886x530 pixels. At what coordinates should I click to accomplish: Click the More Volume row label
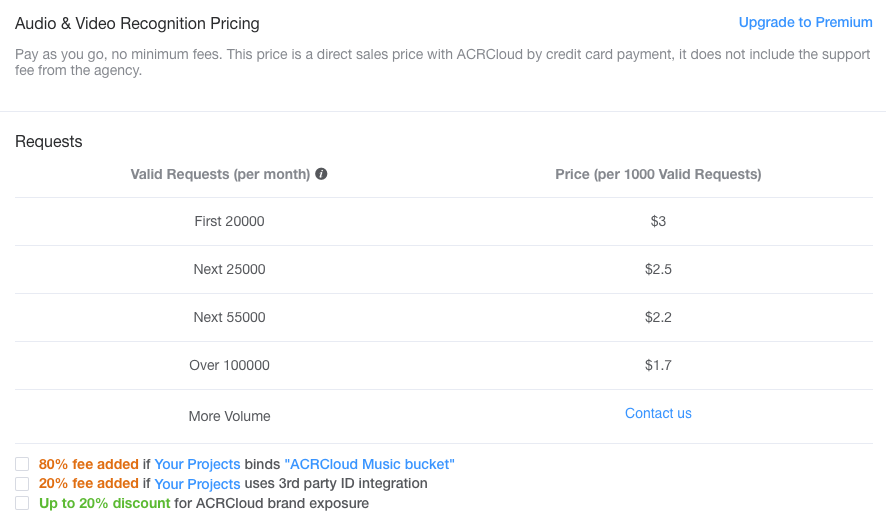click(x=229, y=416)
